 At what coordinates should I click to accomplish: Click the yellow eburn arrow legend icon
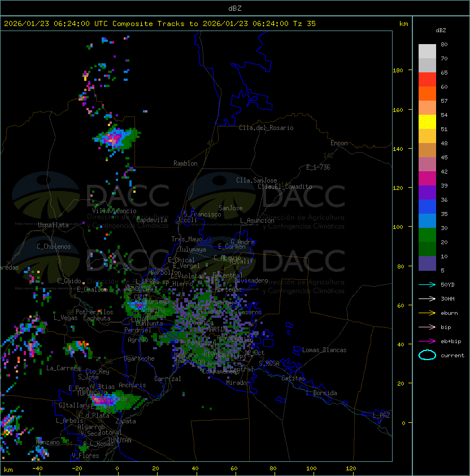[x=427, y=313]
